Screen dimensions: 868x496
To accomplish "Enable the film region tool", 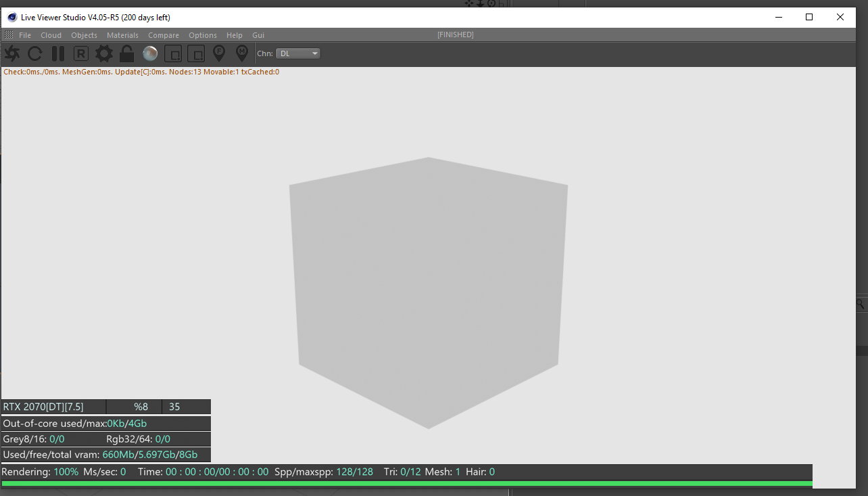I will pos(196,53).
